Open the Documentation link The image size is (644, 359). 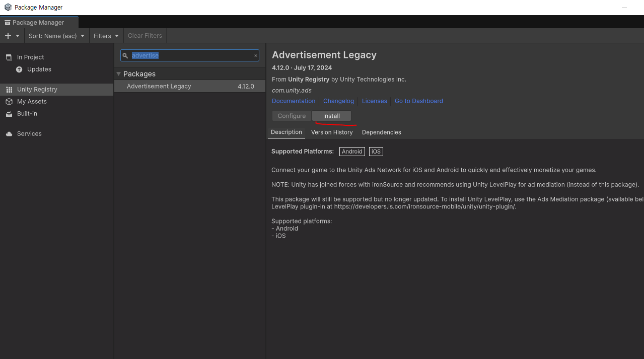[294, 101]
